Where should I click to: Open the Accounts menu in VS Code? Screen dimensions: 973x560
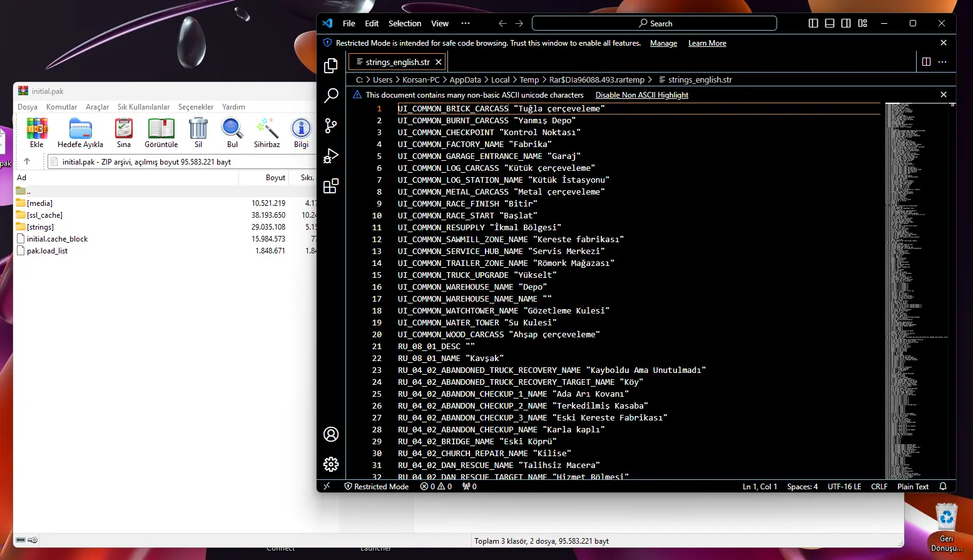tap(331, 434)
